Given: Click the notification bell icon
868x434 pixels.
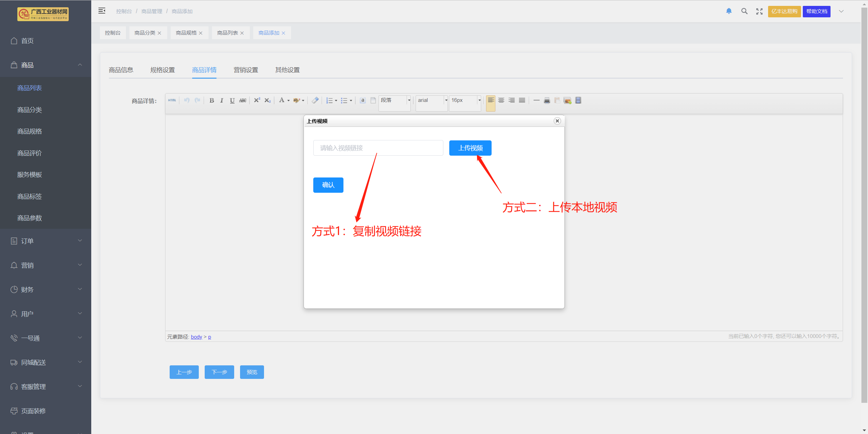Looking at the screenshot, I should (x=729, y=11).
